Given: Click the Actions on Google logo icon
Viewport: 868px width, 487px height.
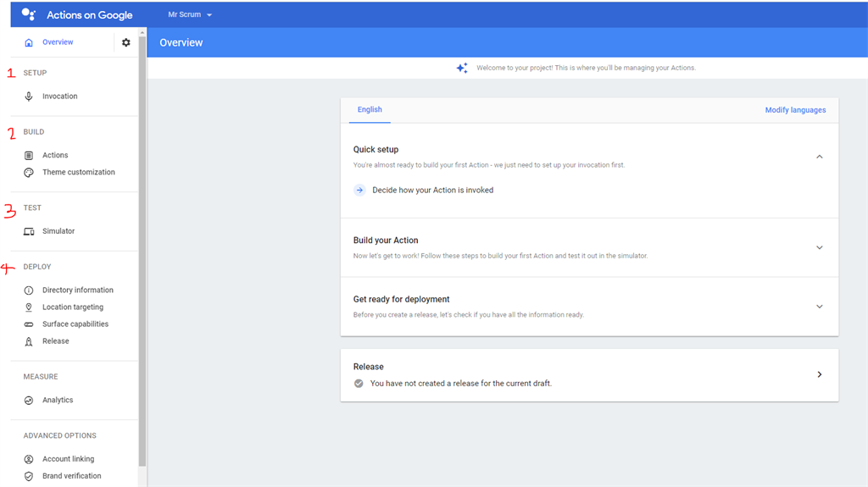Looking at the screenshot, I should pyautogui.click(x=29, y=14).
